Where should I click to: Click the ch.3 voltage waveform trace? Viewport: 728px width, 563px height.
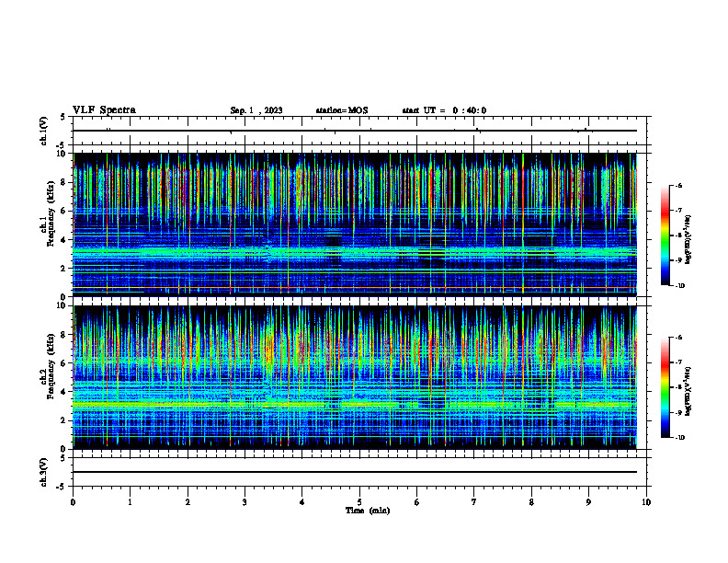[x=355, y=472]
